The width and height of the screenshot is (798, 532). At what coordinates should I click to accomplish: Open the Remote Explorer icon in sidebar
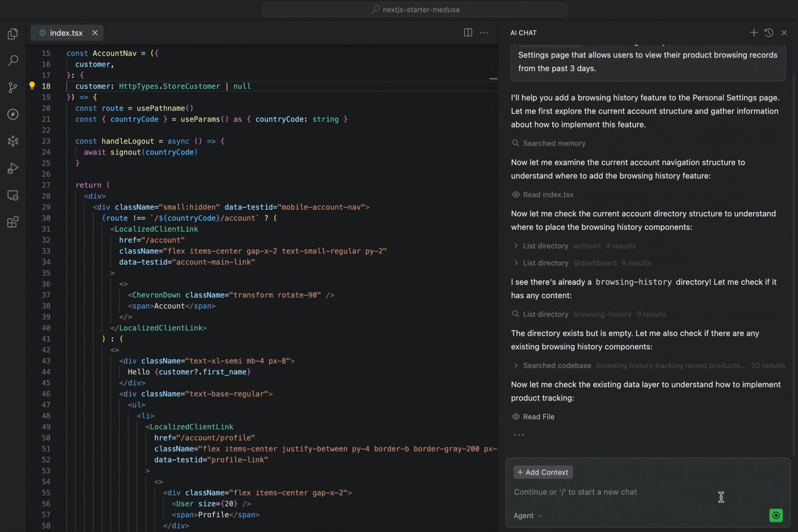tap(13, 195)
